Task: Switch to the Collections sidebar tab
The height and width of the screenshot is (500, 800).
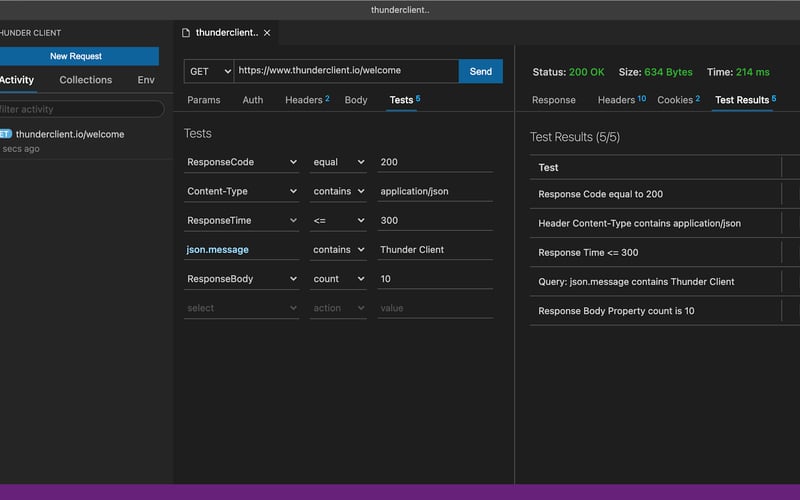Action: [x=85, y=80]
